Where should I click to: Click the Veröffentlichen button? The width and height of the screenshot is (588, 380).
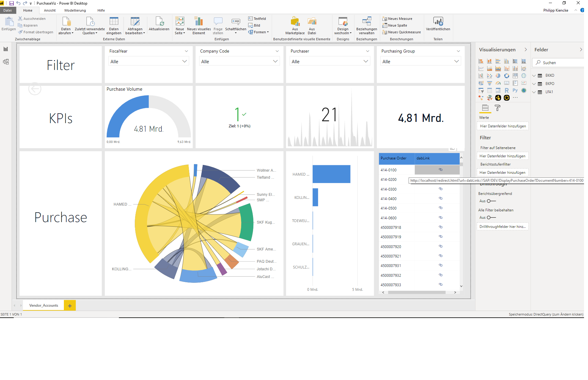(x=438, y=25)
